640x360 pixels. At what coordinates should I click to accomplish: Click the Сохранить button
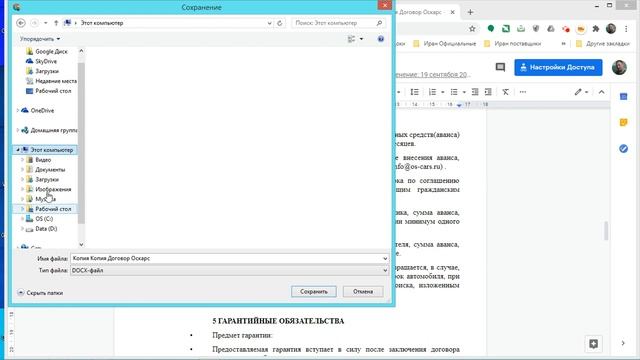pyautogui.click(x=314, y=291)
